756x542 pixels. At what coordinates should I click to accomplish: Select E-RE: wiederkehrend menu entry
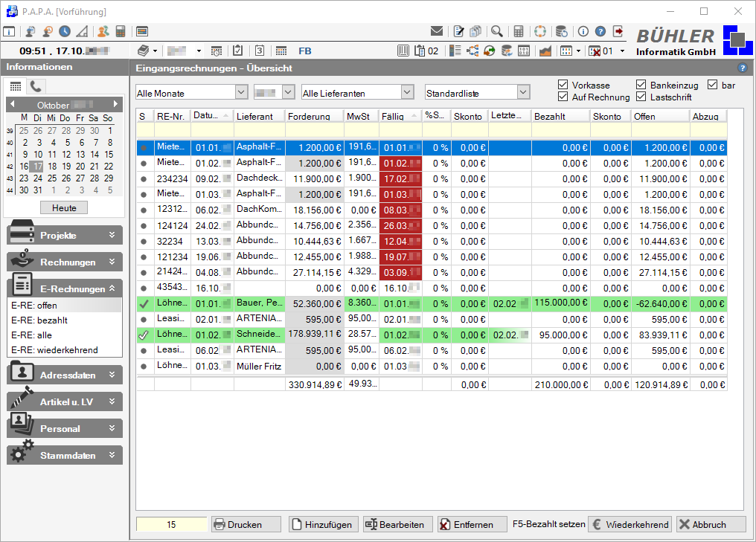point(65,350)
